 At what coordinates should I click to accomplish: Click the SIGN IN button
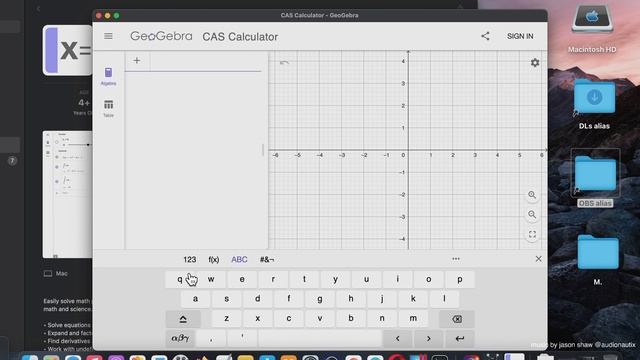click(x=520, y=36)
